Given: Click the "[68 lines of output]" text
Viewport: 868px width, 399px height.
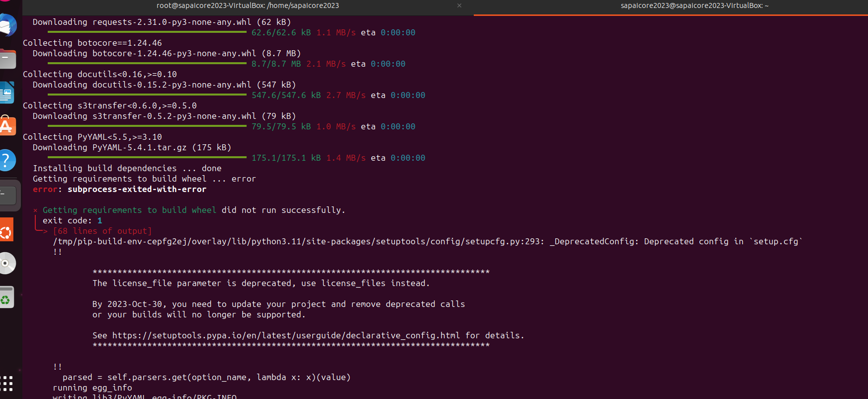Looking at the screenshot, I should coord(102,231).
